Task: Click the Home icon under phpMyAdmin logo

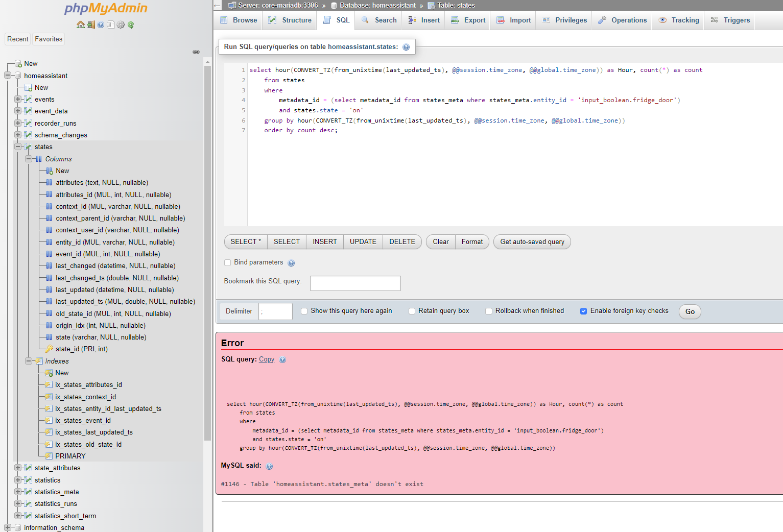Action: [80, 25]
